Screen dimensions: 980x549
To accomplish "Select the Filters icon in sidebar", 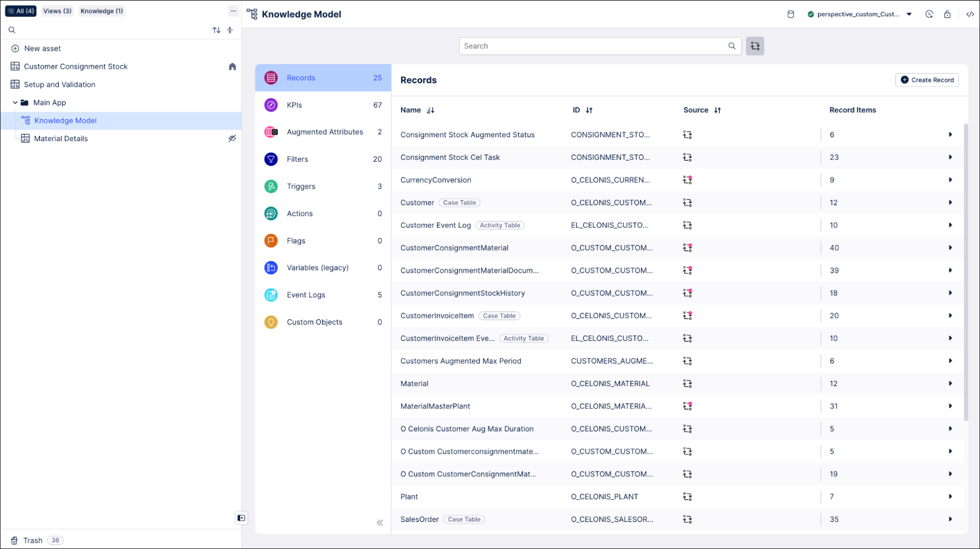I will pos(270,159).
